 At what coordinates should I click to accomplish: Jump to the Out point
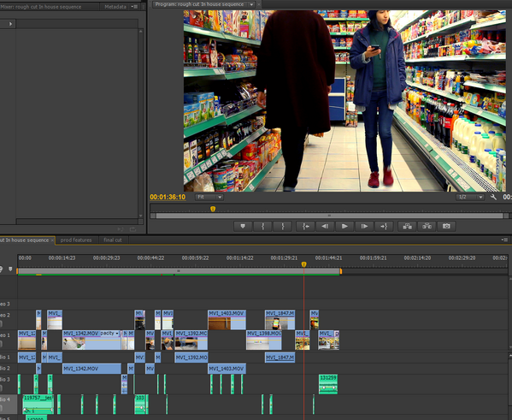click(x=384, y=226)
